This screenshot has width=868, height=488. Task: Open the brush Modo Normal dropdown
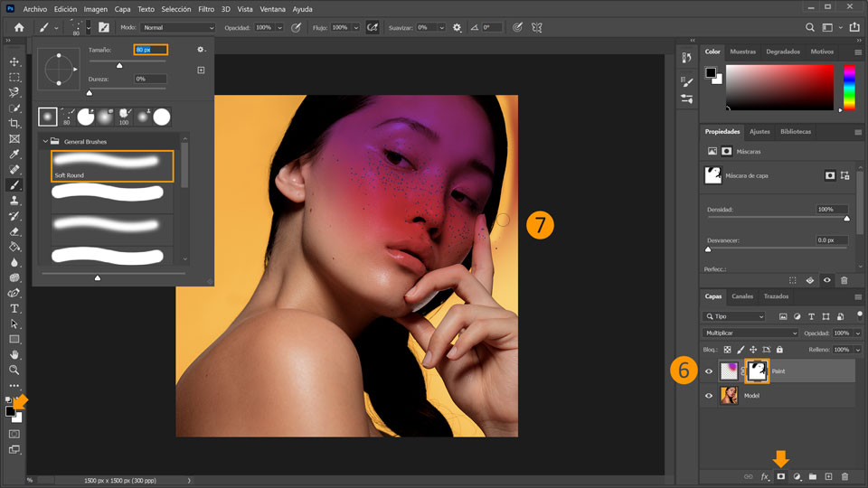point(177,28)
